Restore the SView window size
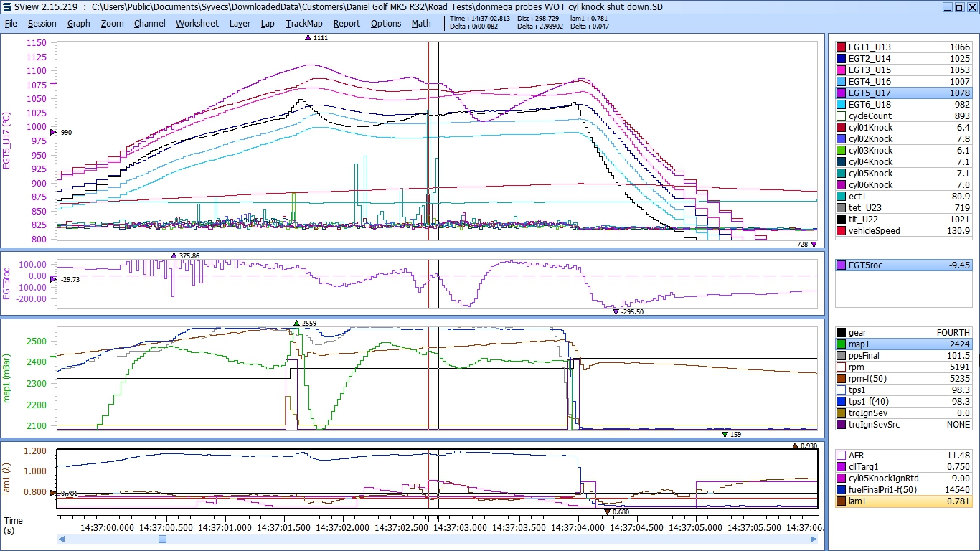The width and height of the screenshot is (980, 551). (959, 6)
